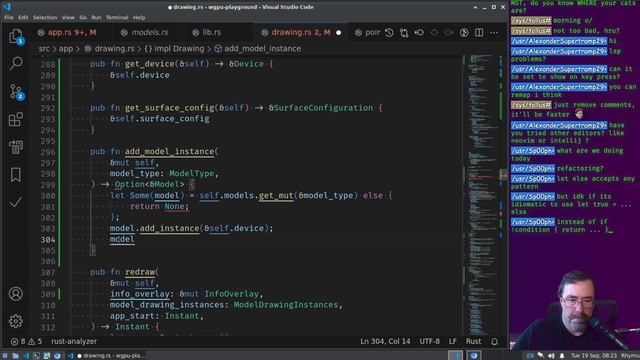Click the errors and warnings count in status bar
Image resolution: width=640 pixels, height=360 pixels.
[27, 341]
